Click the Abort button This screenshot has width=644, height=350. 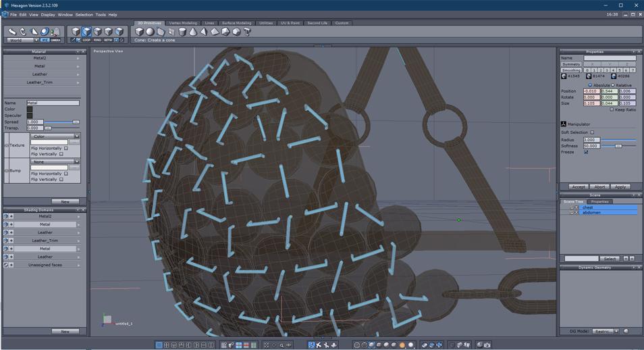(599, 186)
